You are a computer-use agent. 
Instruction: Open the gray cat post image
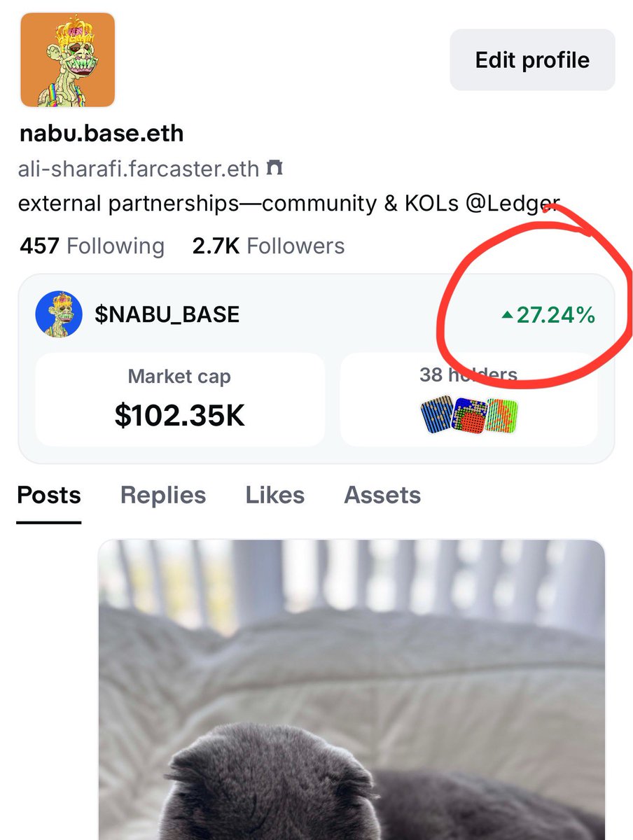pos(352,689)
